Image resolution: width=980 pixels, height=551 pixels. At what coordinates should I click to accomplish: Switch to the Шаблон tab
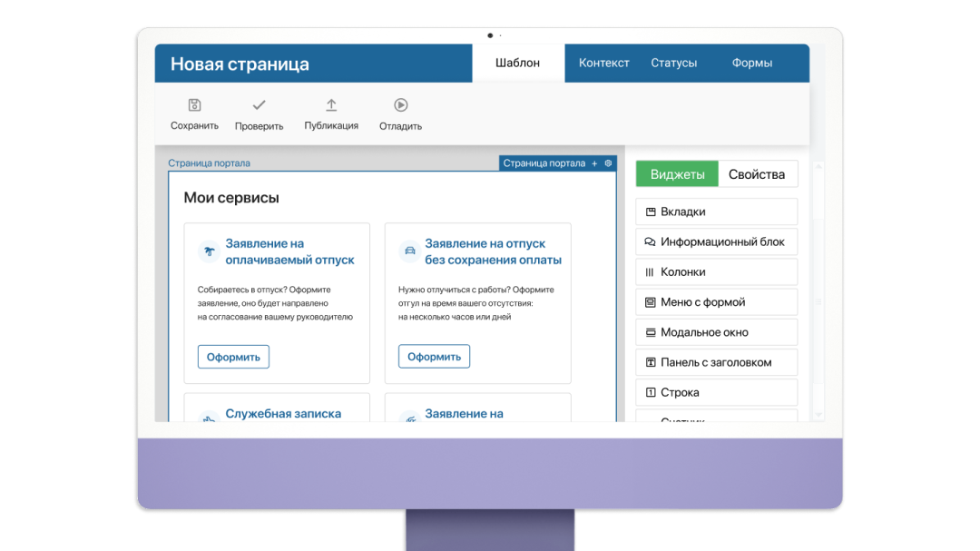[517, 64]
